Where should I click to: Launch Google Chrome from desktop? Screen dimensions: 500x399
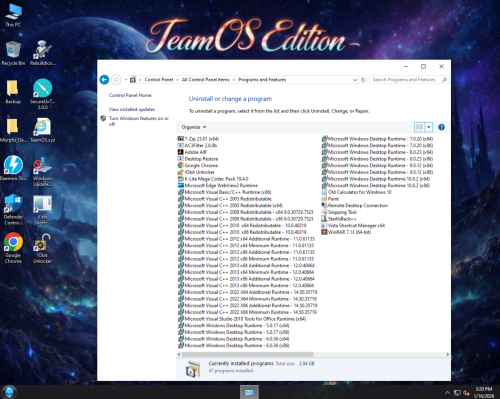(13, 248)
